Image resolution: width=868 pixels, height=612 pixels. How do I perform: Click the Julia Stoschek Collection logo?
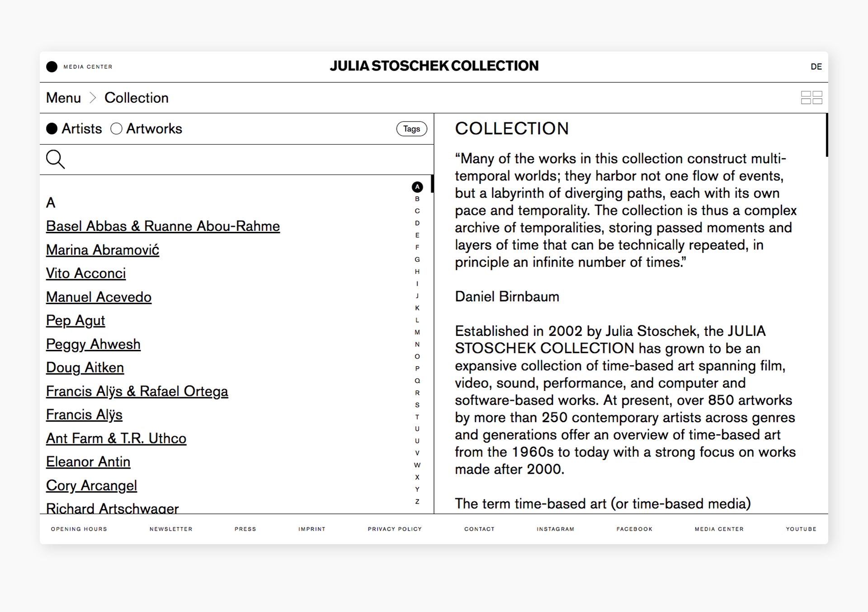434,66
